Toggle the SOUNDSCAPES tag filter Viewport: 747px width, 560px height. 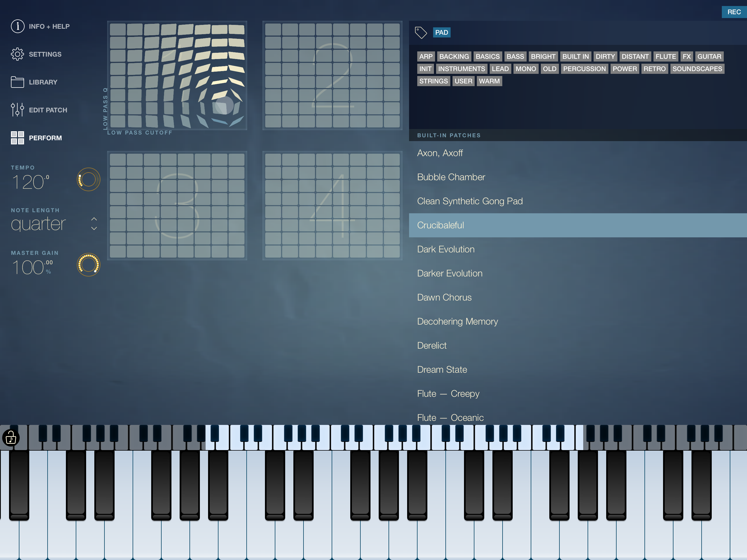point(697,69)
